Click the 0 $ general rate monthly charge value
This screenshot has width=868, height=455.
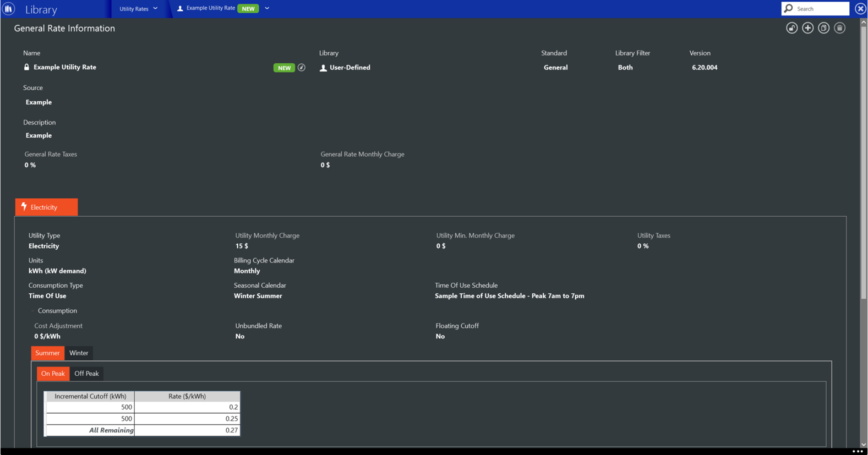(325, 165)
